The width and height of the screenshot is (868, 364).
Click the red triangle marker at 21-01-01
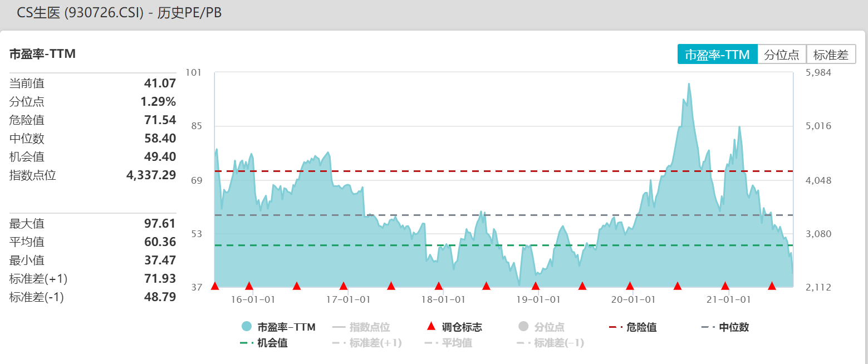click(x=725, y=286)
